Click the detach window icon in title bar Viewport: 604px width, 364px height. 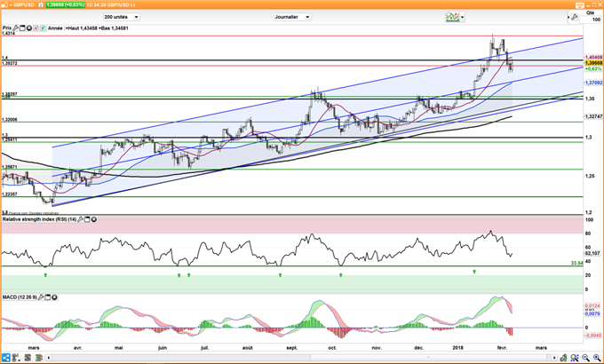point(580,5)
